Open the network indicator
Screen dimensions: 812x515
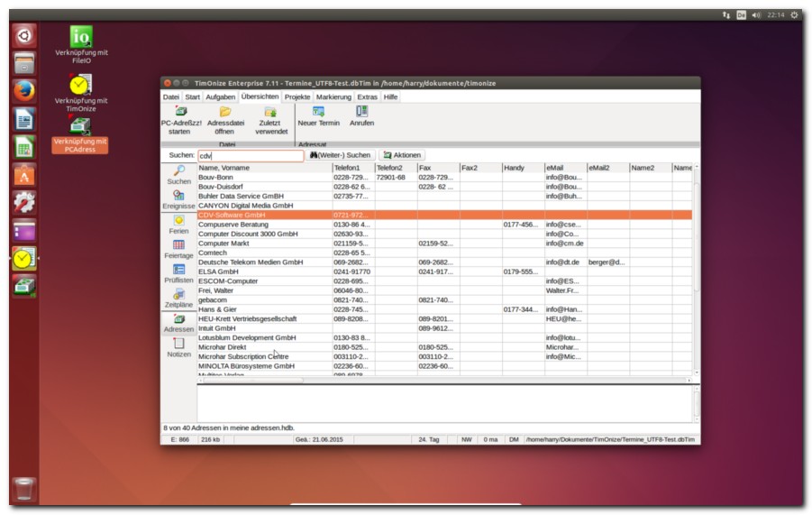tap(726, 15)
